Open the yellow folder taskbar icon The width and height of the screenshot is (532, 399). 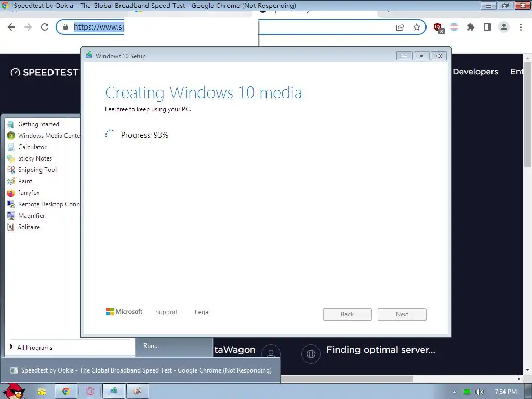tap(42, 392)
